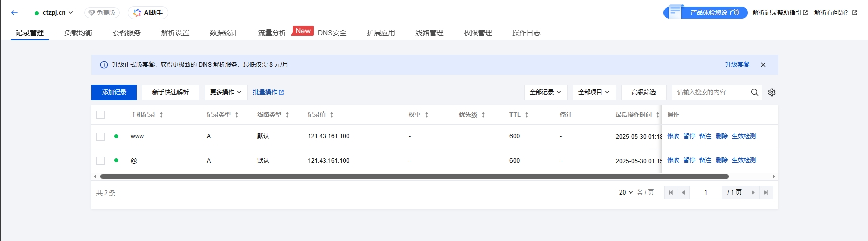This screenshot has height=241, width=868.
Task: Click the back arrow icon
Action: [x=14, y=13]
